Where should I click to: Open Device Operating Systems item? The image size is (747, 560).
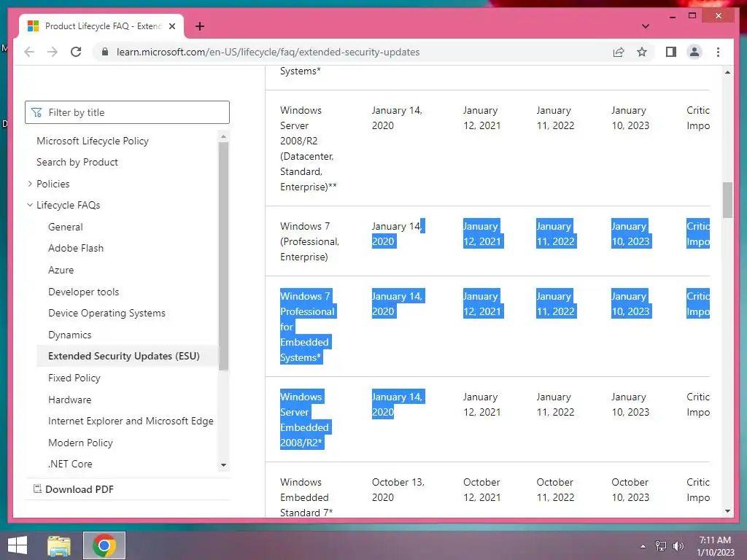coord(107,313)
